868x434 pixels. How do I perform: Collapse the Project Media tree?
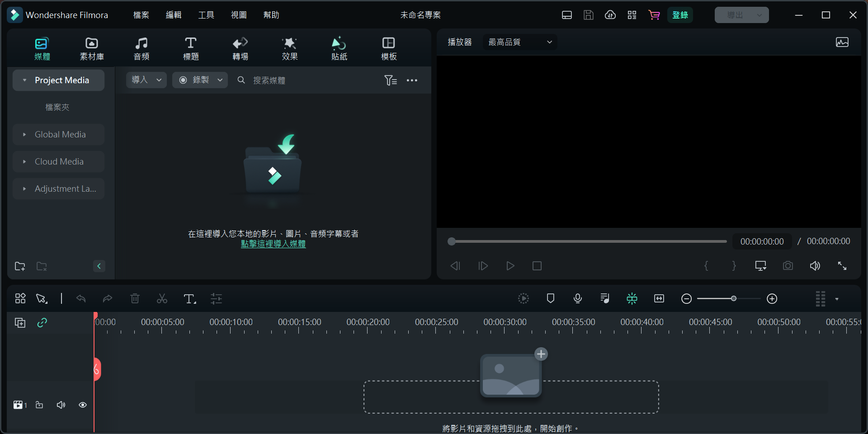pos(24,80)
